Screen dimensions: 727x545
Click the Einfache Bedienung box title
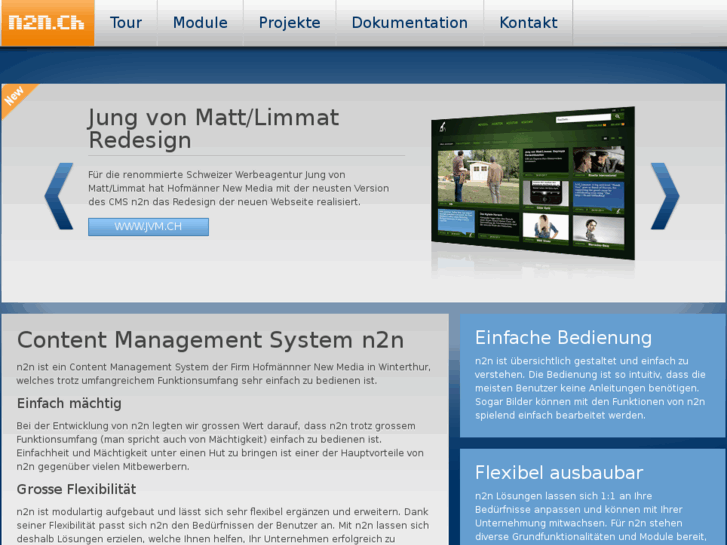[563, 338]
